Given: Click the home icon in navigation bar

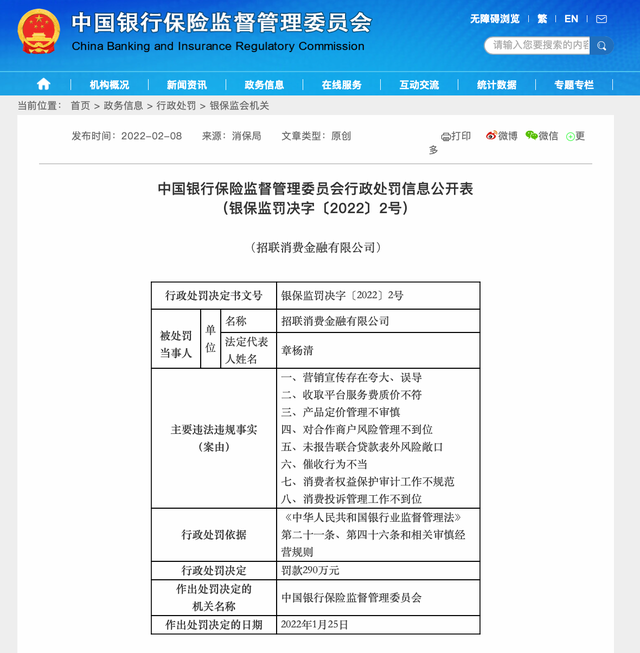Looking at the screenshot, I should [x=43, y=85].
